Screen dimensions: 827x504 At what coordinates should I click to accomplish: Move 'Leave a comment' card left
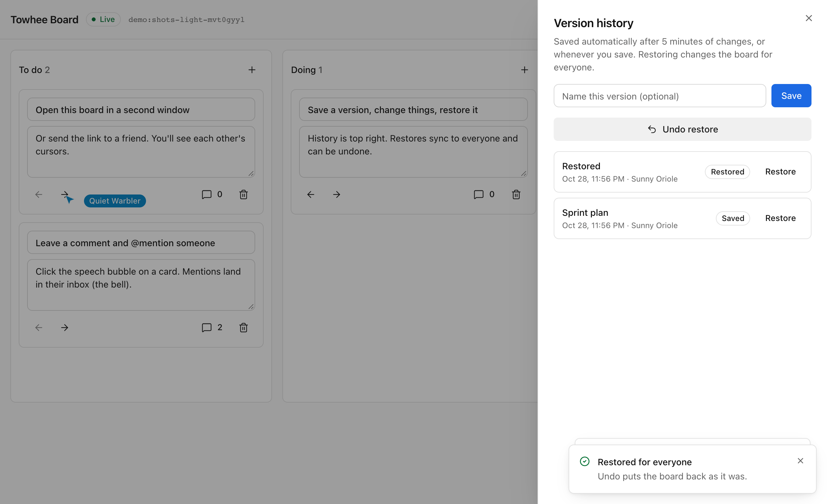[38, 328]
